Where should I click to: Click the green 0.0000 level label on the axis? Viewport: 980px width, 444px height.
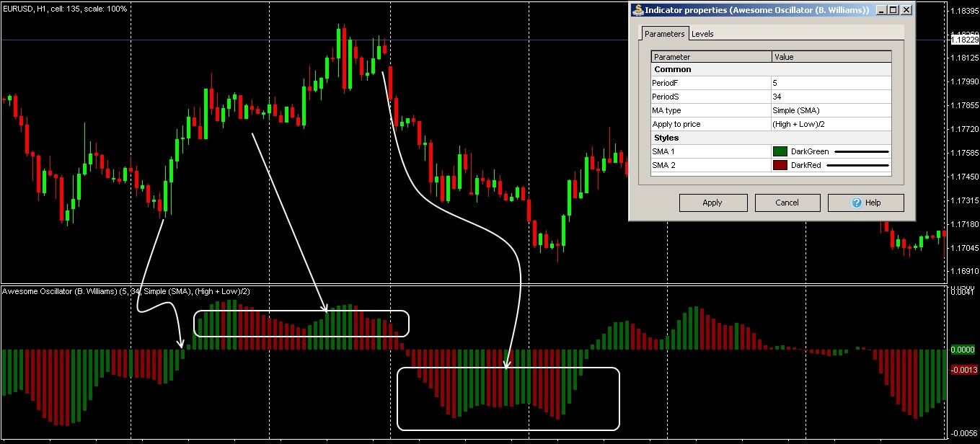click(964, 350)
